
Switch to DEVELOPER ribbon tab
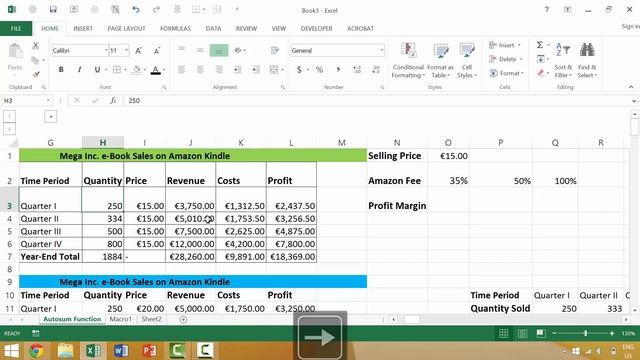tap(316, 29)
